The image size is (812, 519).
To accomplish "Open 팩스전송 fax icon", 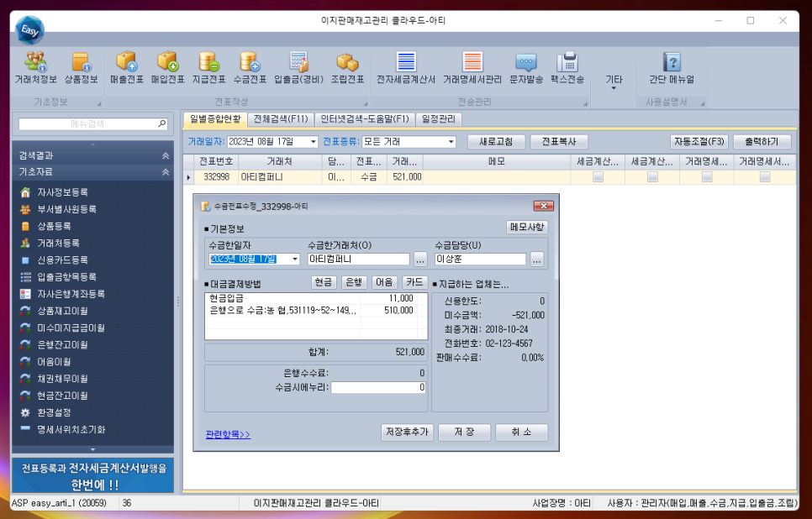I will [567, 68].
